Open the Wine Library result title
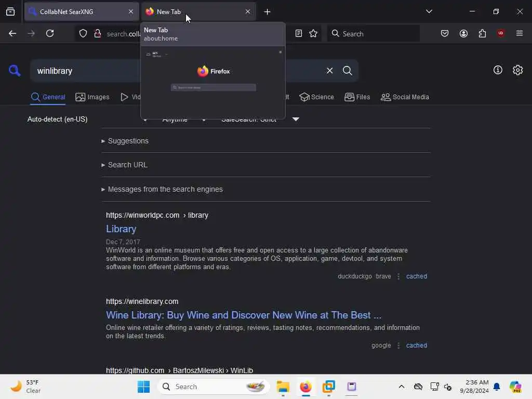This screenshot has width=532, height=399. (x=244, y=315)
